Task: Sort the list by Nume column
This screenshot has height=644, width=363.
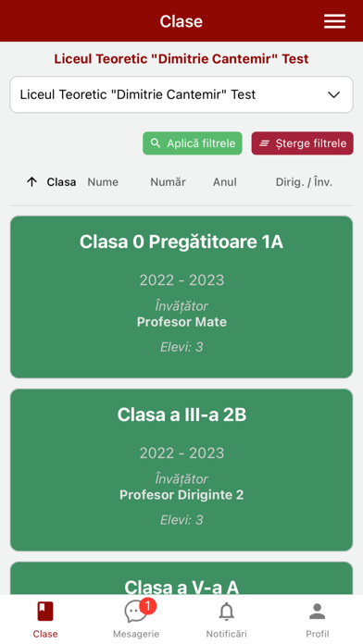Action: click(x=103, y=182)
